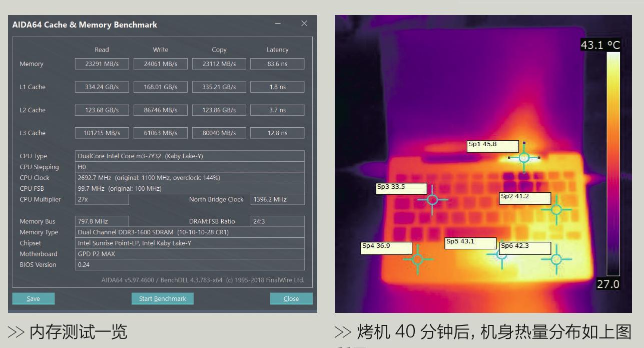Viewport: 644px width, 348px height.
Task: Click the North Bridge Clock value 1396.2 MHz
Action: (x=277, y=199)
